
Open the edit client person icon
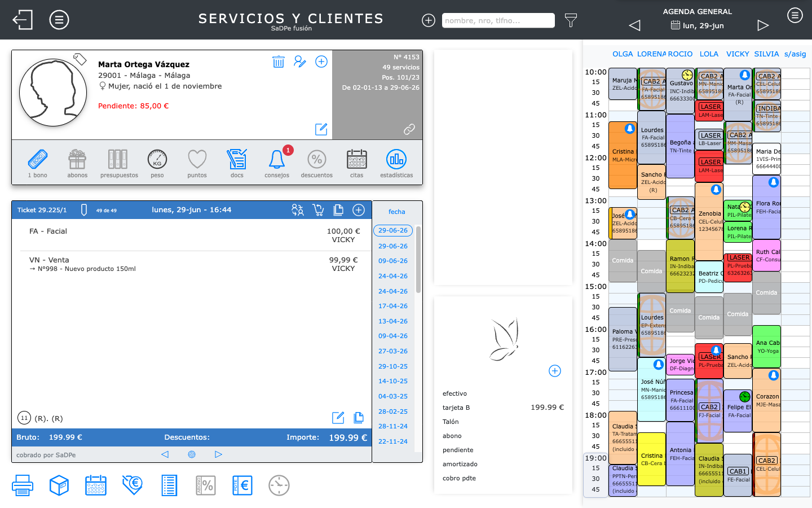(300, 62)
